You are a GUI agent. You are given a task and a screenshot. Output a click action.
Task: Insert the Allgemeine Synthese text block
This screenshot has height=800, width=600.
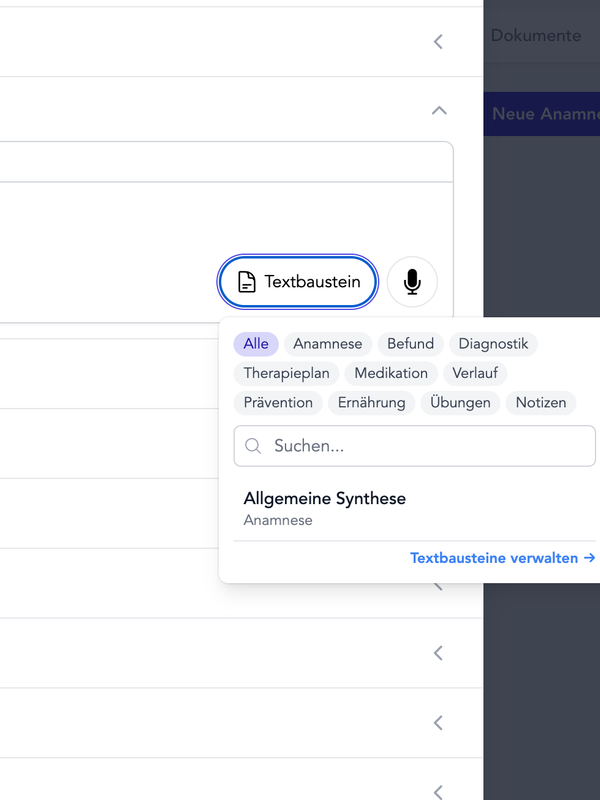414,509
